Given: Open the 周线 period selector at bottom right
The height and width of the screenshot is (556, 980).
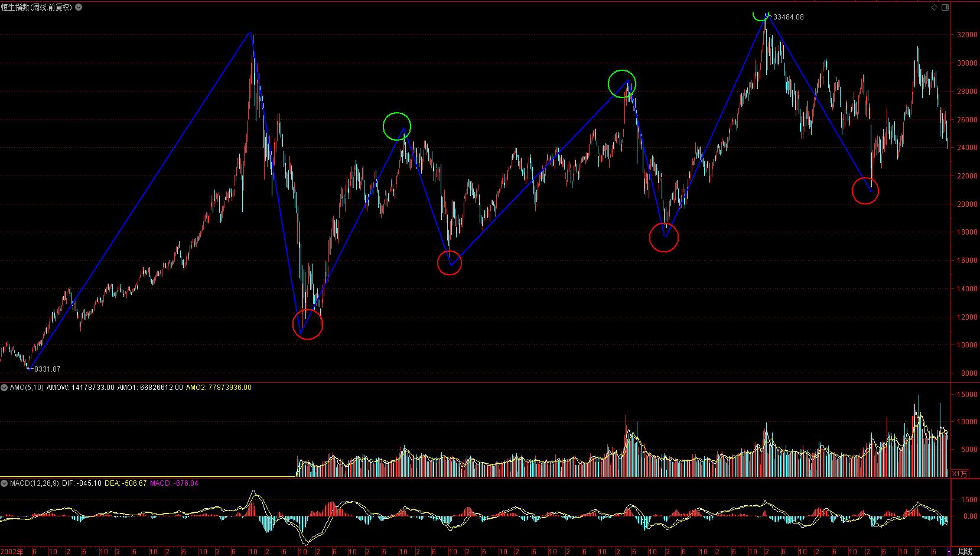Looking at the screenshot, I should [965, 551].
